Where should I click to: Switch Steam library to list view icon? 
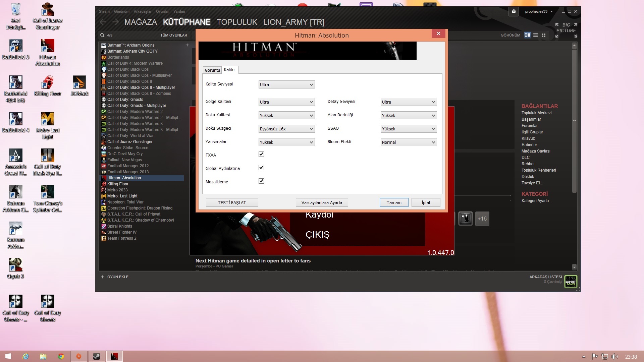[x=536, y=35]
